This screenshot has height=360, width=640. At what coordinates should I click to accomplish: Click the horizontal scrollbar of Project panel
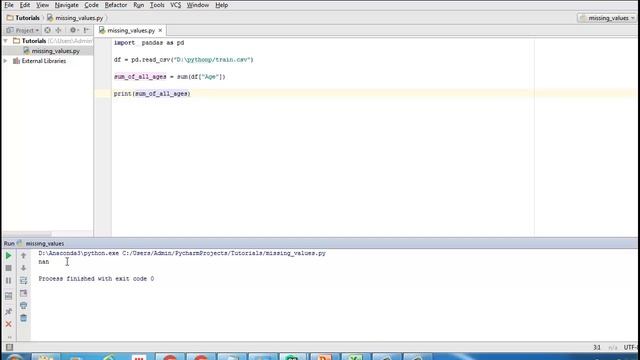pyautogui.click(x=27, y=234)
